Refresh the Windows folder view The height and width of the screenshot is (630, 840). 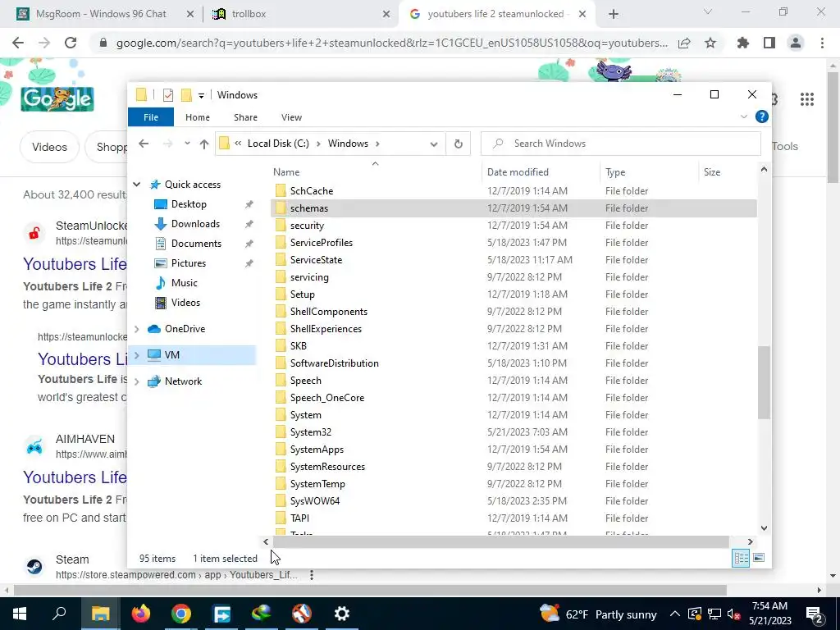pos(458,144)
